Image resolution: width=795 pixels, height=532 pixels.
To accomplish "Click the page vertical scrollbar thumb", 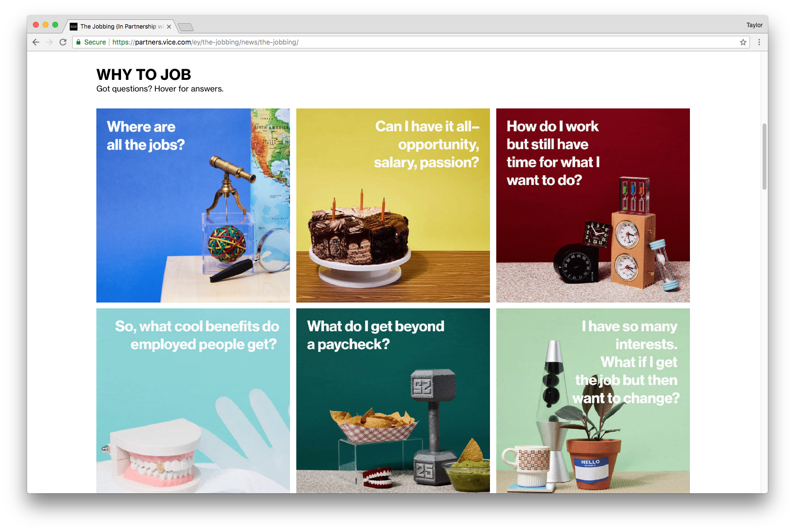I will tap(764, 156).
